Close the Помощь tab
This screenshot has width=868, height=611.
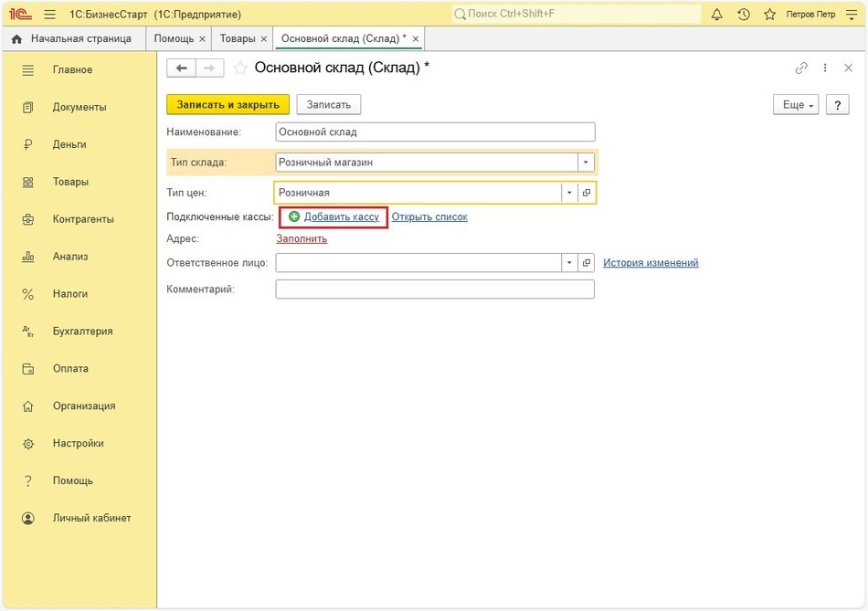202,39
